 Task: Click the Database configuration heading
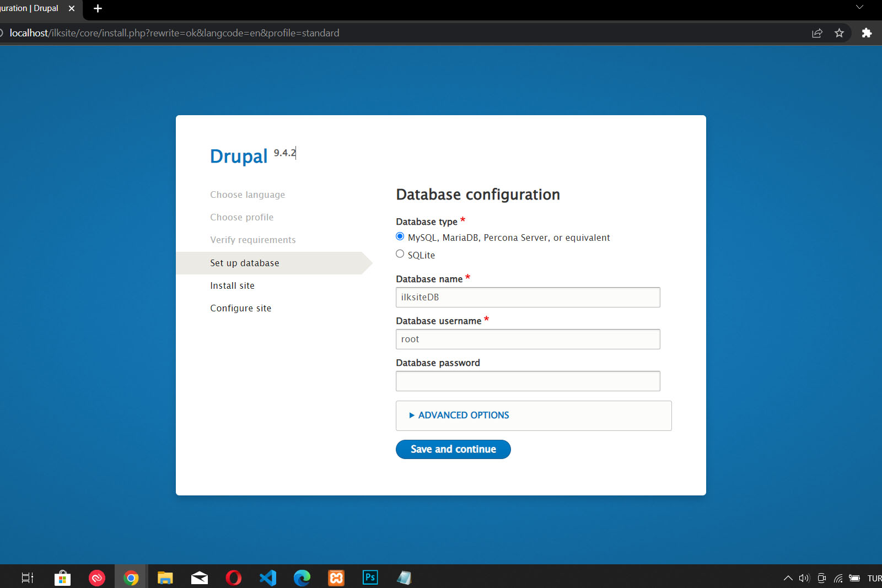(478, 195)
